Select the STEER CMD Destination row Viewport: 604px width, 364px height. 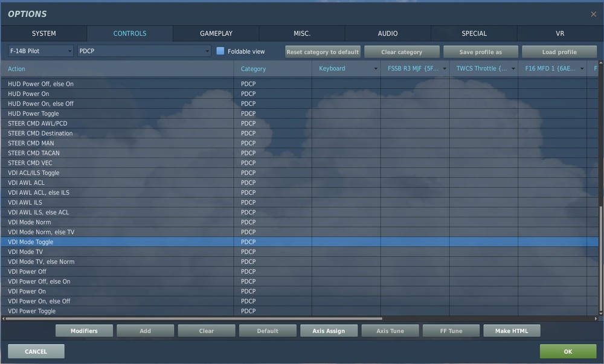[x=300, y=133]
